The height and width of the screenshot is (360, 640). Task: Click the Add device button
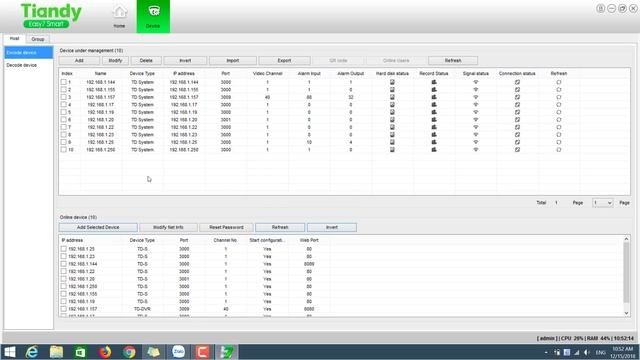(x=79, y=60)
